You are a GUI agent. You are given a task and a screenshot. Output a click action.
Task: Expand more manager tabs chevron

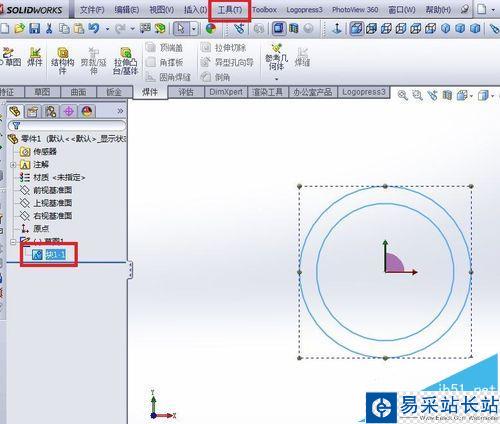coord(120,111)
